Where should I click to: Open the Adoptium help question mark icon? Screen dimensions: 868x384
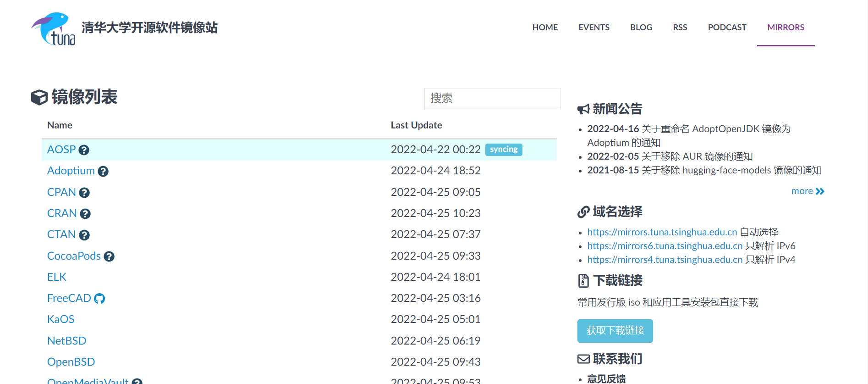pyautogui.click(x=103, y=172)
